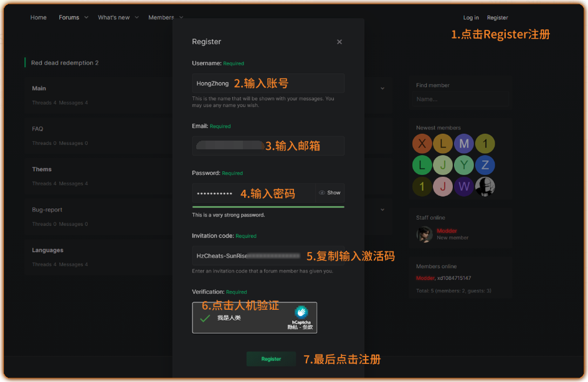The height and width of the screenshot is (382, 588).
Task: Click the Username input field
Action: pos(268,83)
